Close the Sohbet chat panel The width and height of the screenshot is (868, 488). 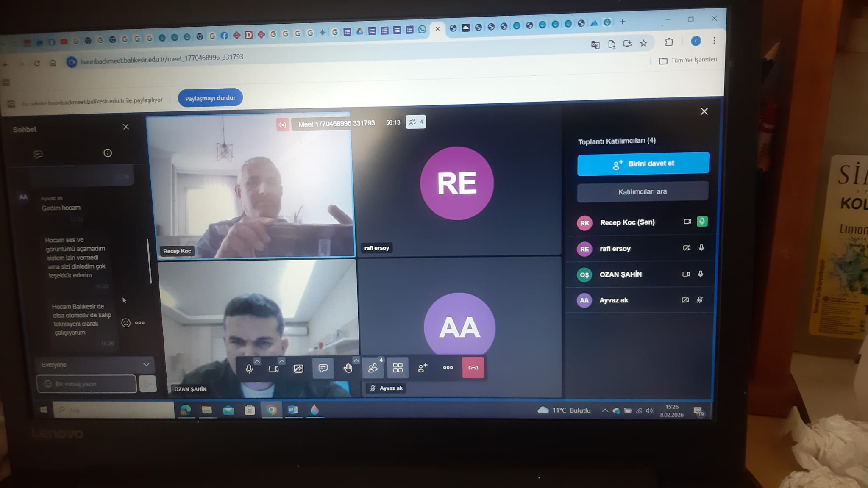coord(126,127)
